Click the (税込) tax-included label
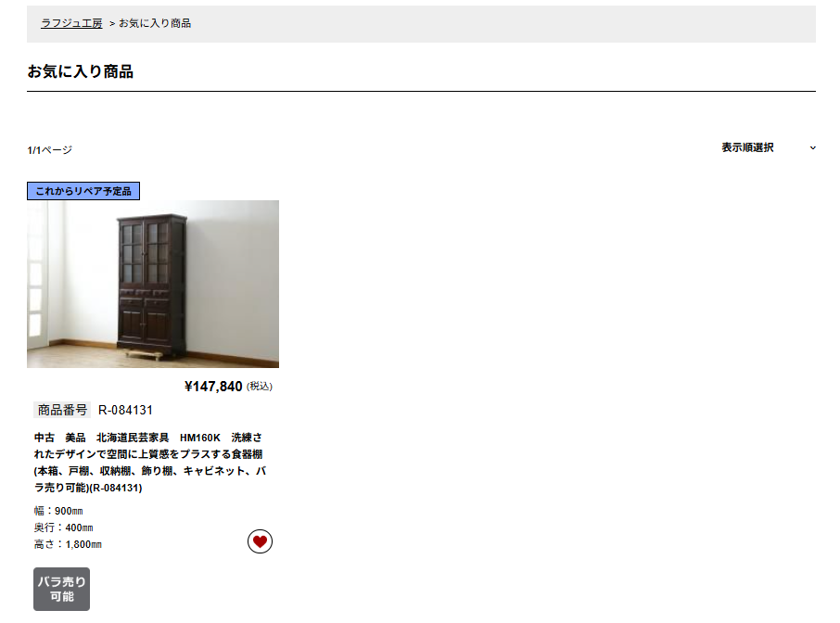The height and width of the screenshot is (623, 840). pyautogui.click(x=260, y=387)
